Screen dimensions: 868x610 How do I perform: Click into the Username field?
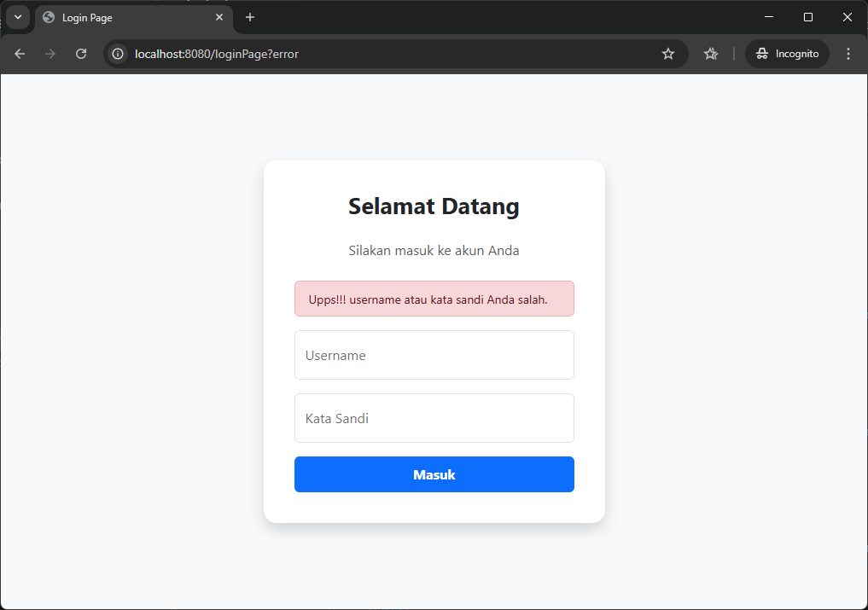tap(434, 355)
